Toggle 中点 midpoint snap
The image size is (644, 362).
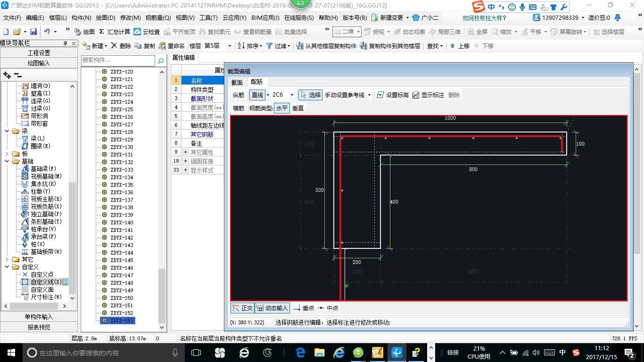click(x=328, y=308)
